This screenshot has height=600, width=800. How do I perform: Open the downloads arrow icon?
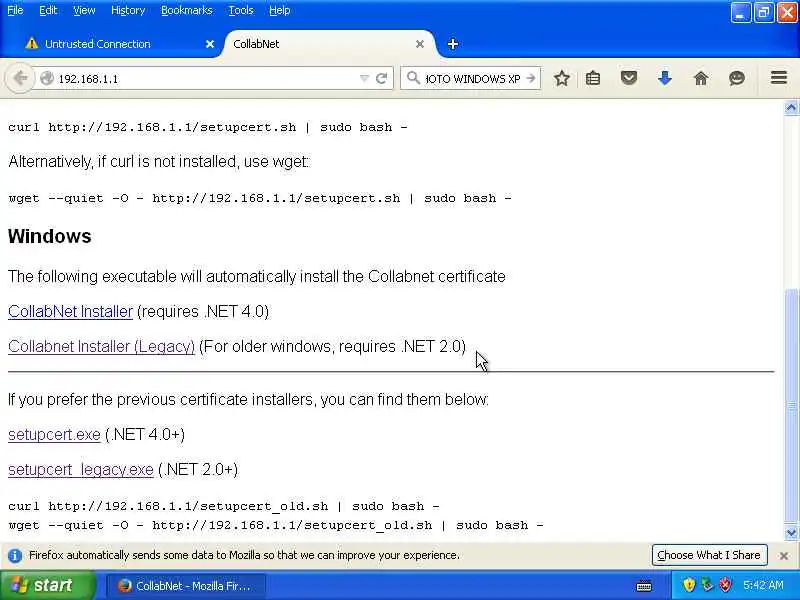664,78
